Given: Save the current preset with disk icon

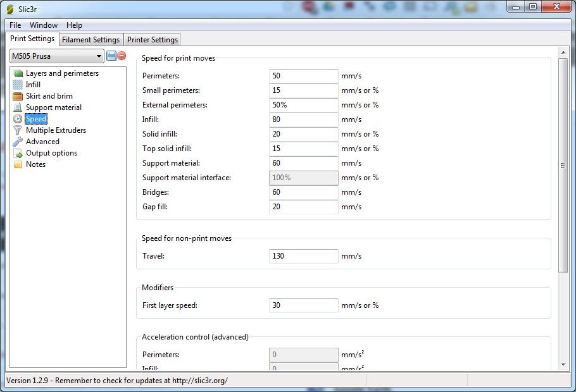Looking at the screenshot, I should [111, 56].
